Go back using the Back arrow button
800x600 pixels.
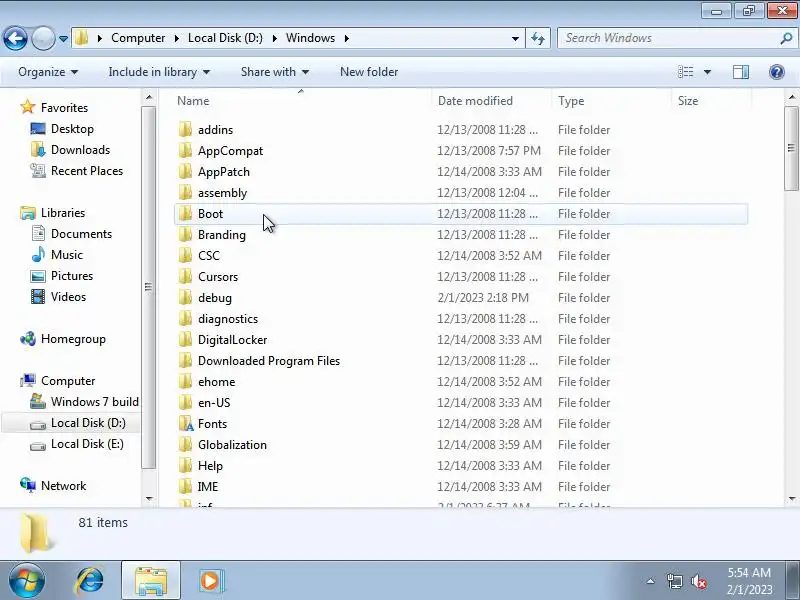coord(15,38)
